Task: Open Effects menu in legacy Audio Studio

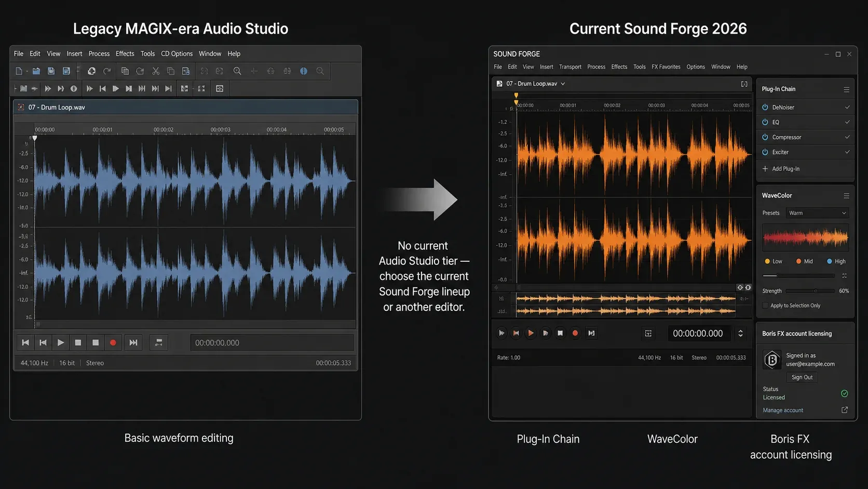Action: click(125, 54)
